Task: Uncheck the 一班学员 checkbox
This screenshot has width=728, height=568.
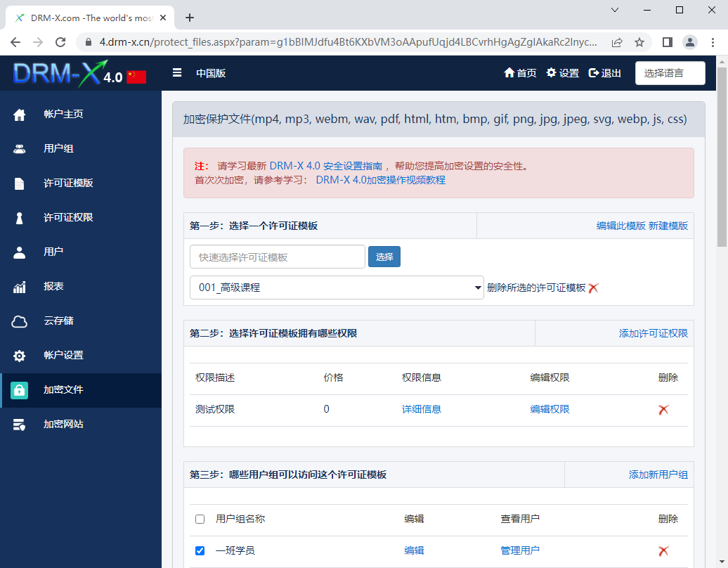Action: [x=200, y=550]
